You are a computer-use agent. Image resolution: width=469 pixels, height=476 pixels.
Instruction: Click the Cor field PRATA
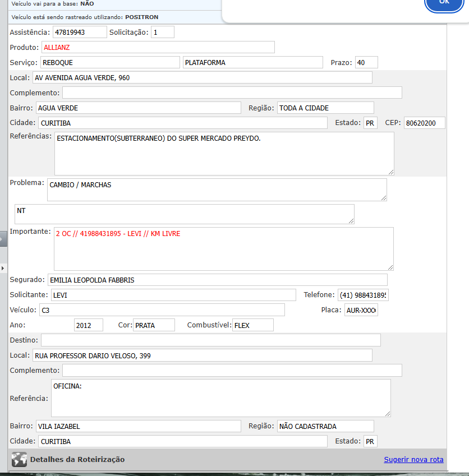[154, 325]
